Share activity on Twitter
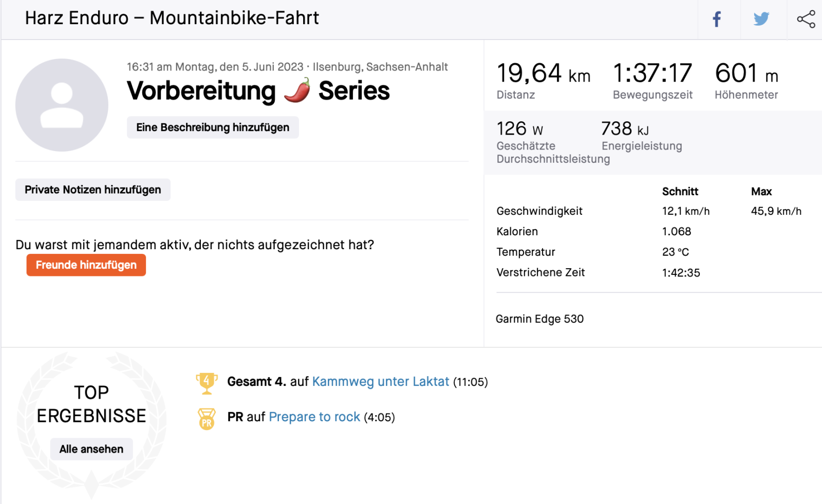 click(x=761, y=20)
